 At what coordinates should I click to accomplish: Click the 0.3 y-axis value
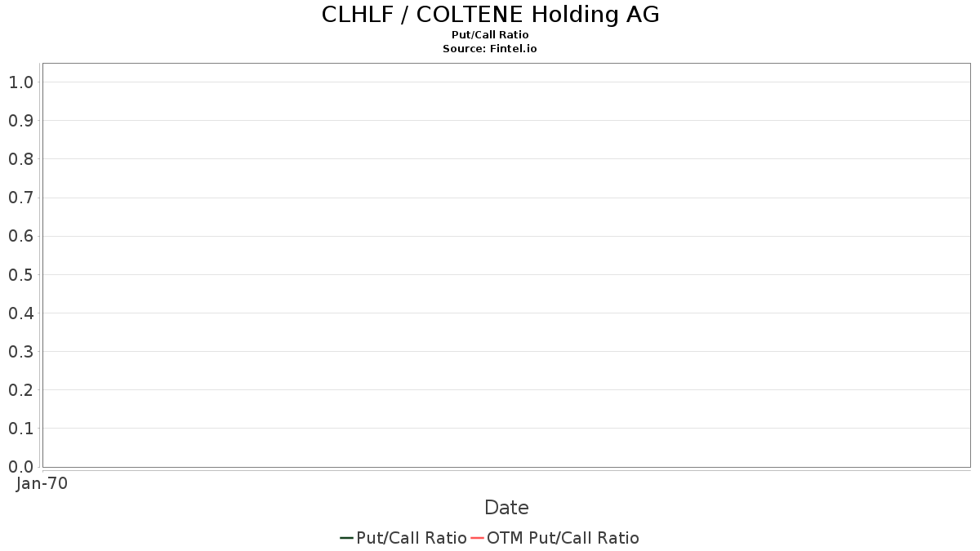20,352
